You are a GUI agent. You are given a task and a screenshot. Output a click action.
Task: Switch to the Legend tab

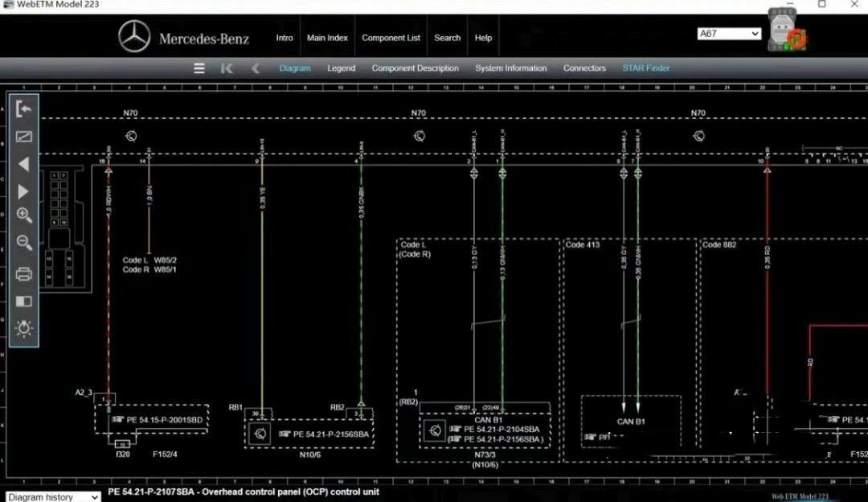[x=341, y=68]
